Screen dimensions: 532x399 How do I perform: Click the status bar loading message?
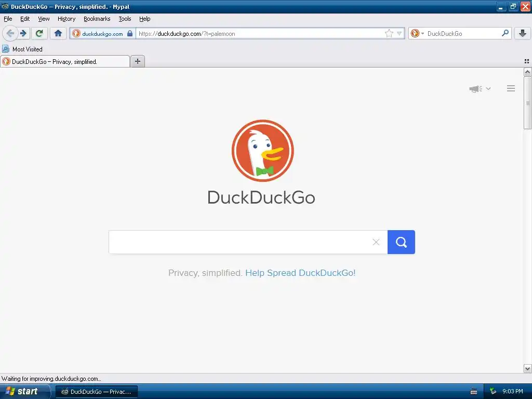[x=51, y=379]
